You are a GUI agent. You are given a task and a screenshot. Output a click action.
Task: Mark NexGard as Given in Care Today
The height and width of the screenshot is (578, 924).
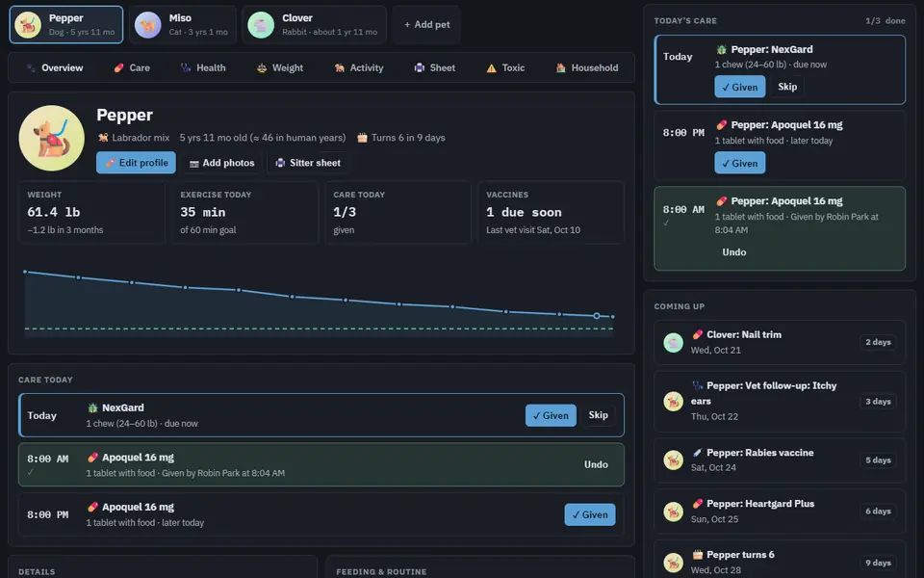(551, 415)
